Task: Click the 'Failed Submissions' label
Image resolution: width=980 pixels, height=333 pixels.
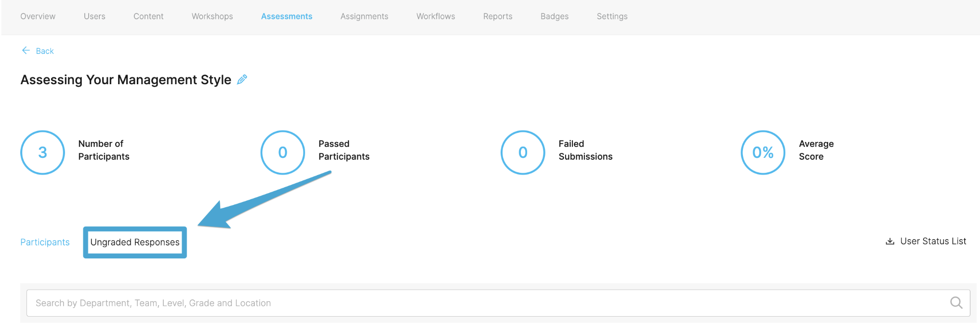Action: (585, 150)
